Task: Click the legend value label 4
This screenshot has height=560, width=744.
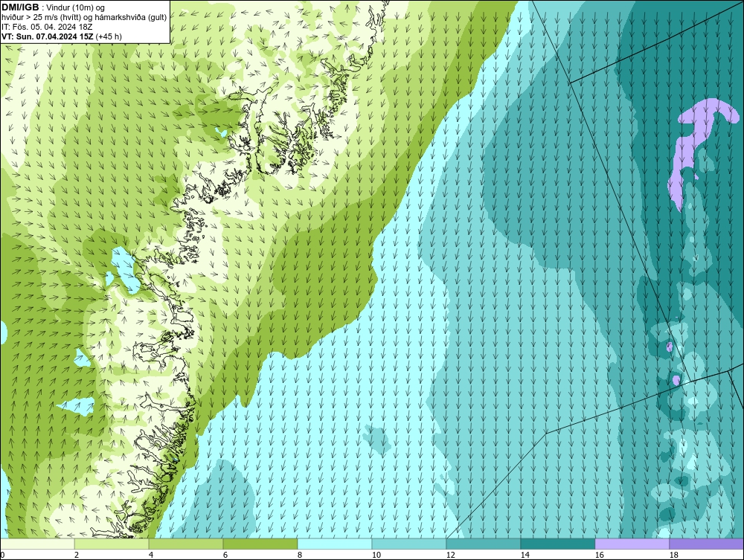Action: 151,556
